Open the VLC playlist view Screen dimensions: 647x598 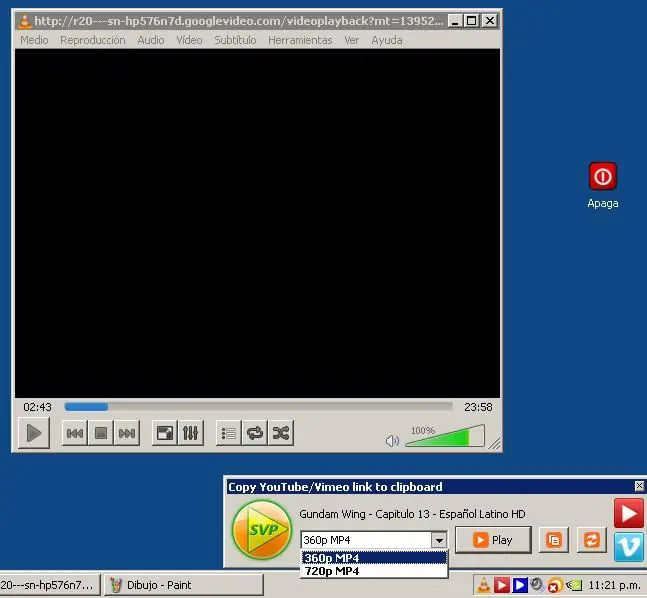[229, 433]
